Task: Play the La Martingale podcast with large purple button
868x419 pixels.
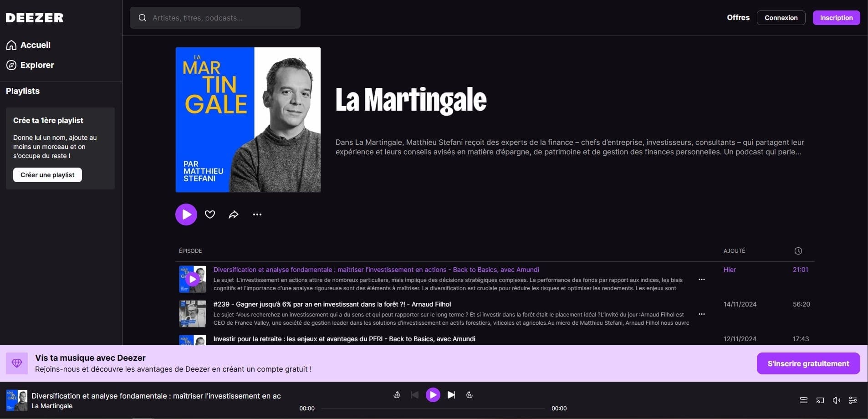Action: (186, 215)
